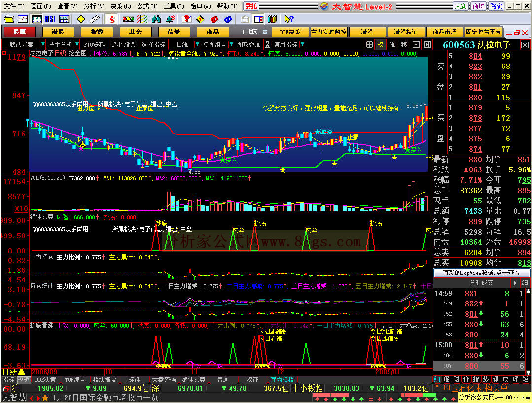This screenshot has height=403, width=532.
Task: Toggle the padlock lock icon
Action: pos(267,44)
